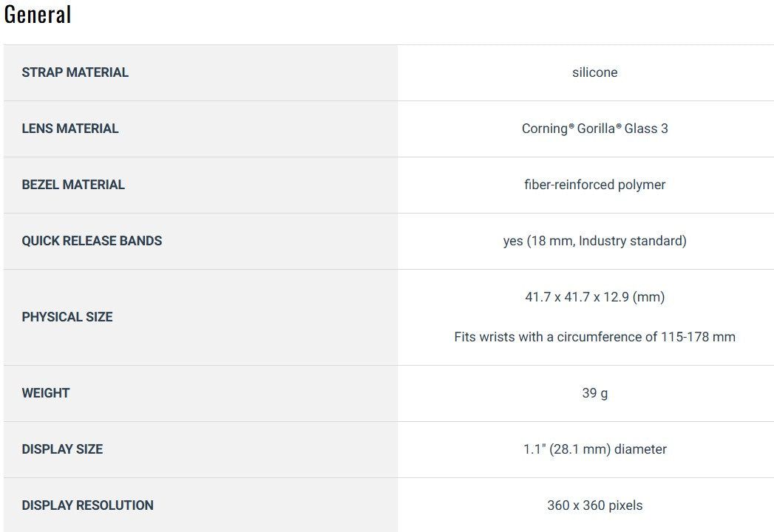Click the silicone strap material value
Image resolution: width=774 pixels, height=532 pixels.
(594, 72)
